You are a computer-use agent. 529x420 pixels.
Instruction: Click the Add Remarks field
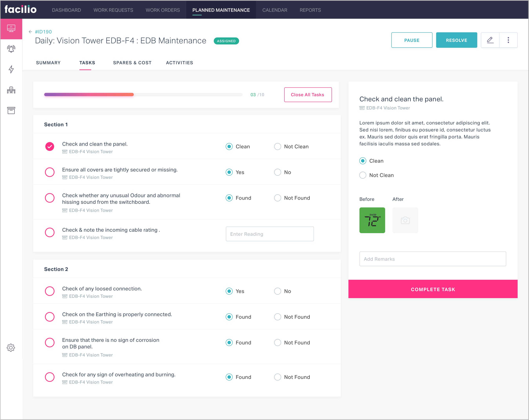432,259
